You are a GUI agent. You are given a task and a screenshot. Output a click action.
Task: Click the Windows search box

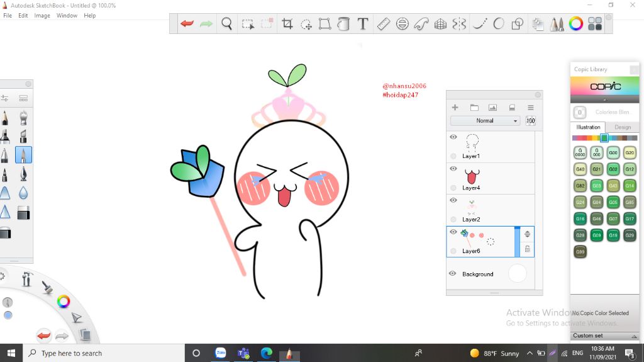[x=105, y=353]
